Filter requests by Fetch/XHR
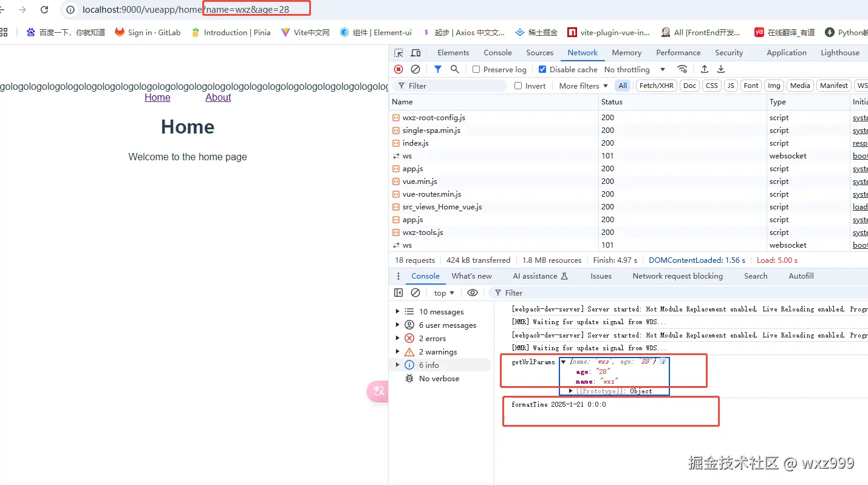 (x=656, y=86)
